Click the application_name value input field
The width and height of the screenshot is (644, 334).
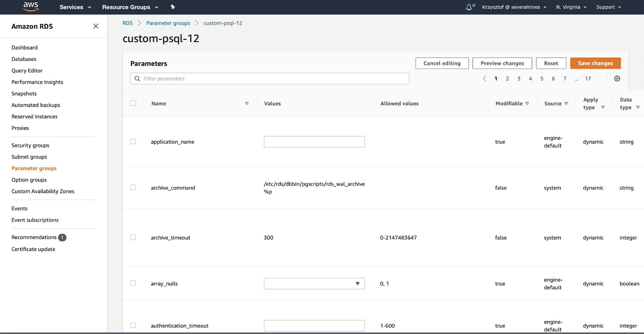[x=314, y=142]
